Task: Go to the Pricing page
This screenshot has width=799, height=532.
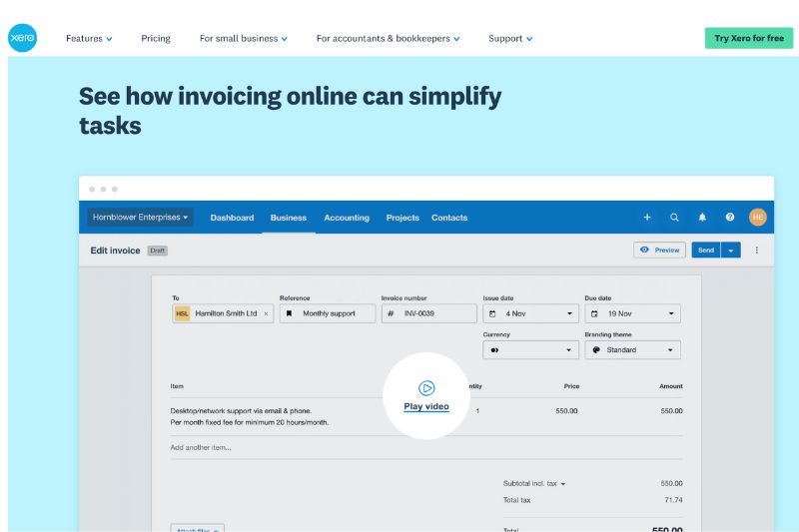Action: tap(156, 39)
